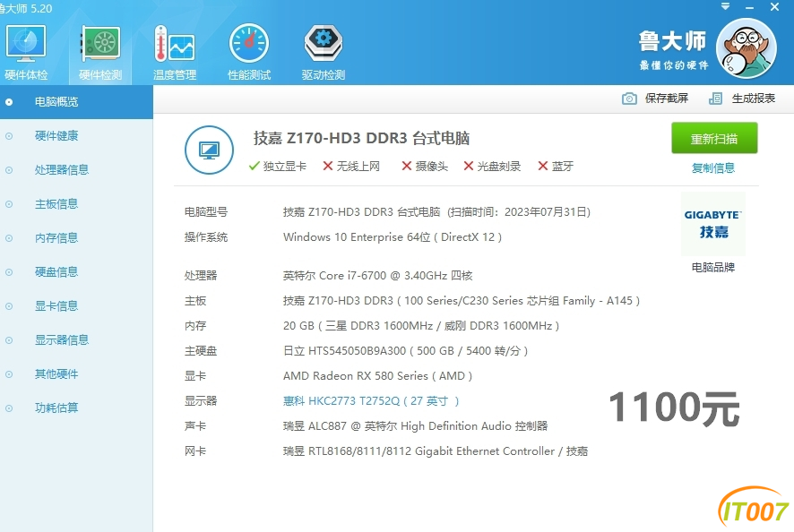794x532 pixels.
Task: Click the bullet icon beside 硬件健康
Action: (9, 136)
